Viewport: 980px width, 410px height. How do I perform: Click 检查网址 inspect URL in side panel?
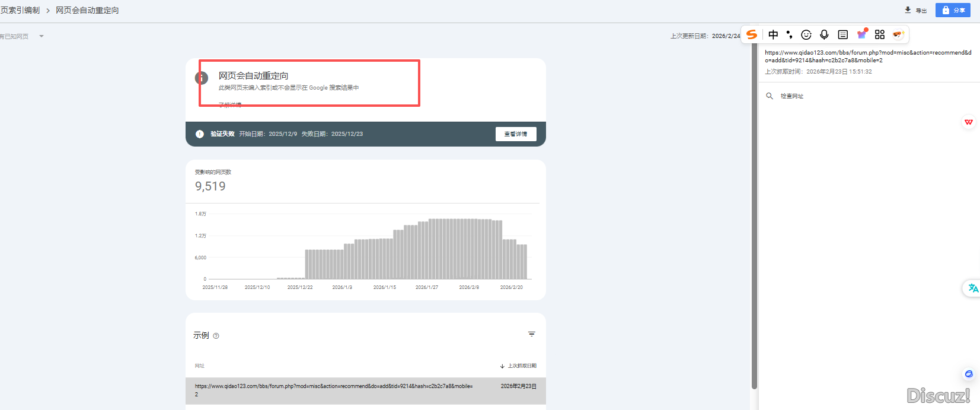point(791,96)
